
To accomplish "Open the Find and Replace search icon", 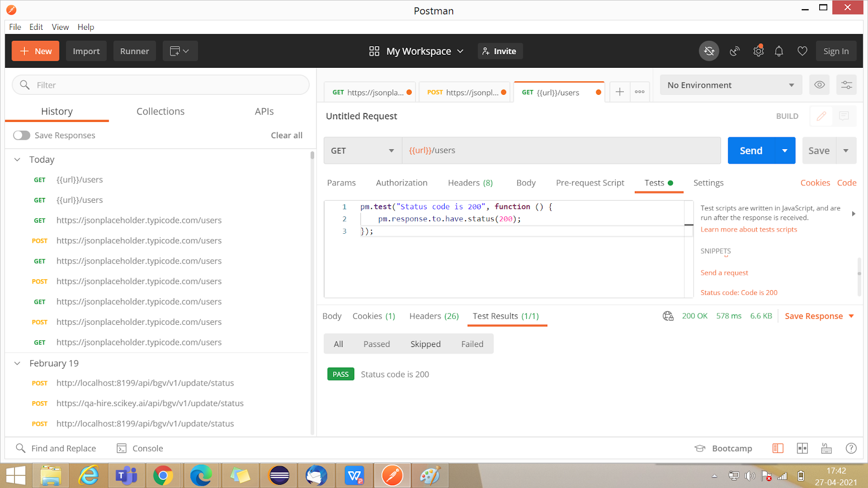I will click(x=21, y=448).
